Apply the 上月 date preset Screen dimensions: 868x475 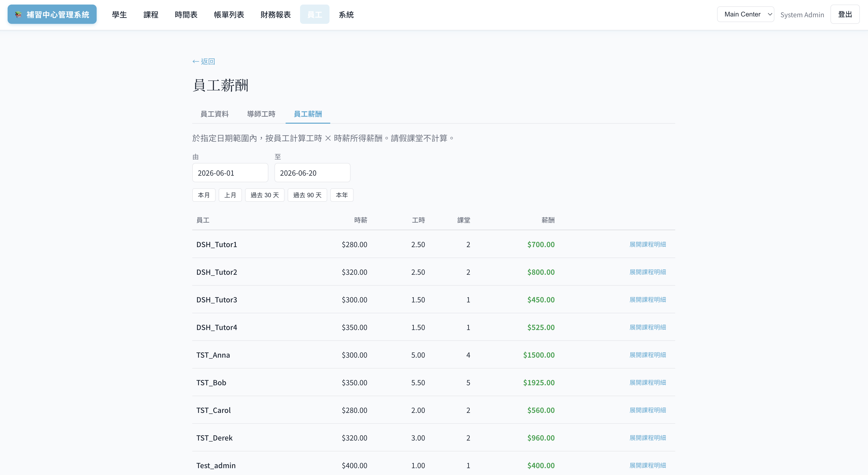point(230,195)
